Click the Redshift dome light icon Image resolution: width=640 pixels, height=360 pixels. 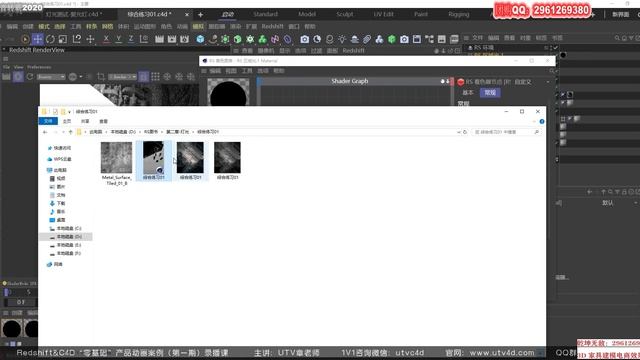[354, 39]
